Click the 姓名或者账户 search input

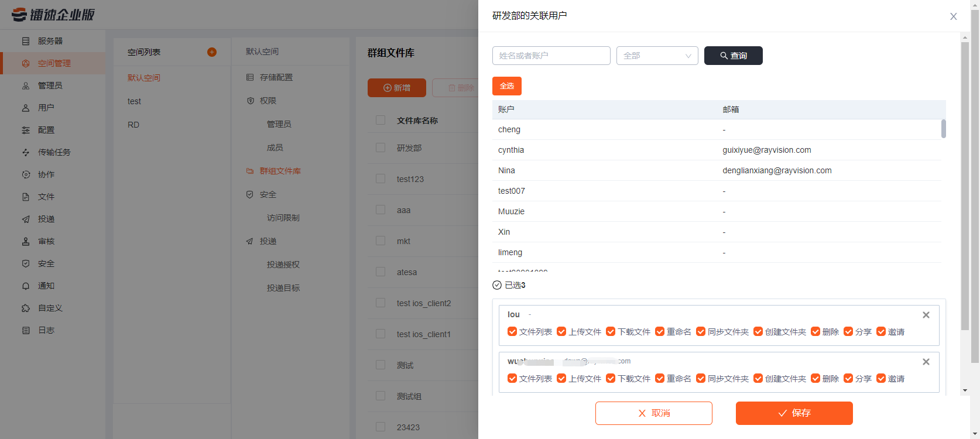pyautogui.click(x=551, y=56)
